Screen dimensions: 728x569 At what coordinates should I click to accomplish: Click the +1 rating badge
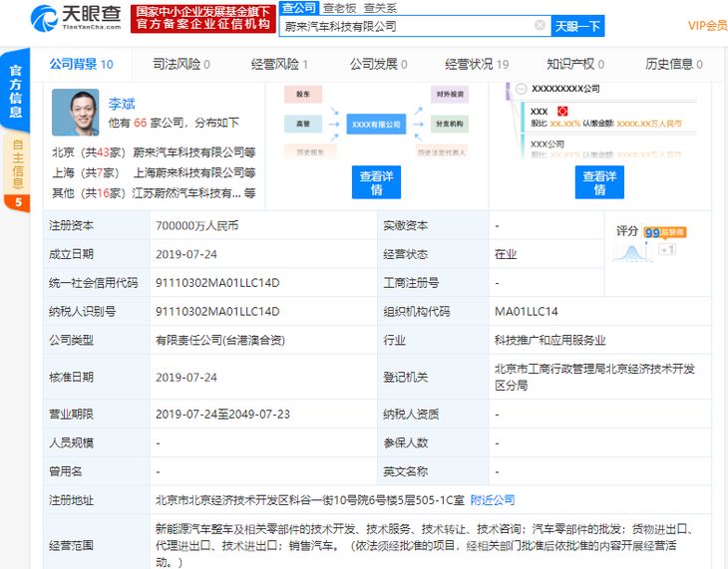click(667, 250)
